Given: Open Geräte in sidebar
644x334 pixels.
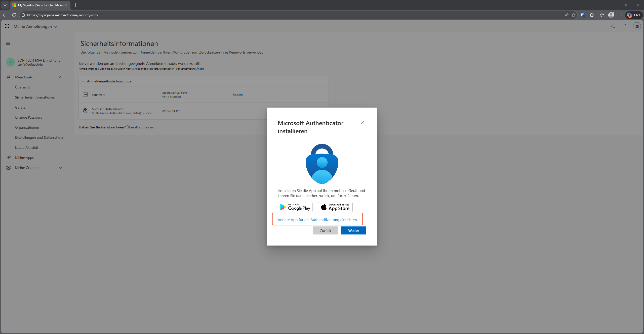Looking at the screenshot, I should coord(20,107).
